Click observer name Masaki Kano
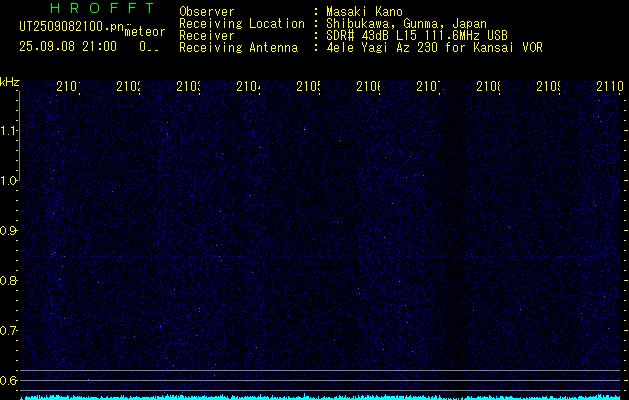The width and height of the screenshot is (629, 400). 364,12
